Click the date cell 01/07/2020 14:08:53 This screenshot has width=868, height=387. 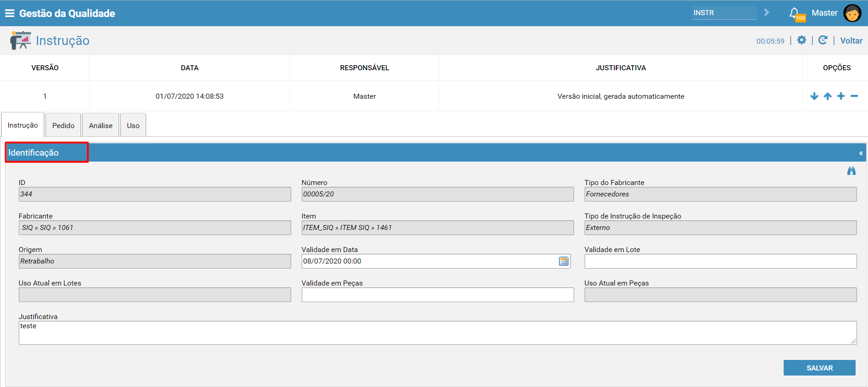[x=189, y=96]
